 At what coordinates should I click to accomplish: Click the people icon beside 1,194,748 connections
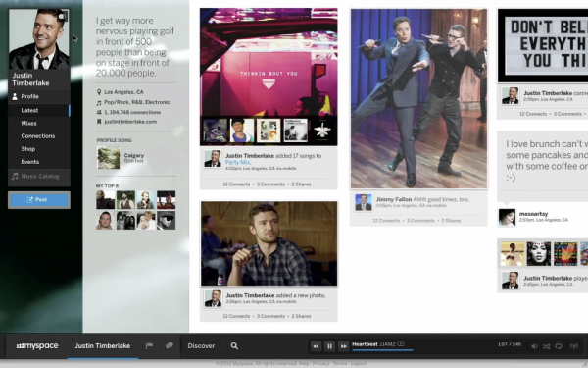99,112
